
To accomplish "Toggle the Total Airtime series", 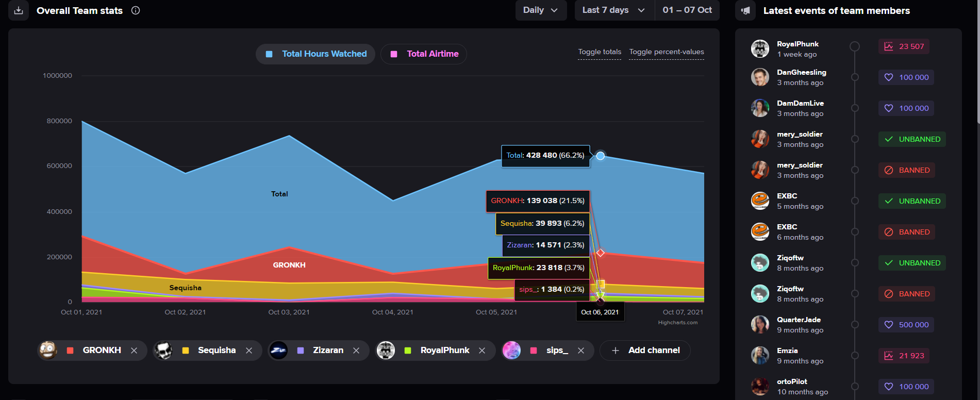I will (424, 54).
